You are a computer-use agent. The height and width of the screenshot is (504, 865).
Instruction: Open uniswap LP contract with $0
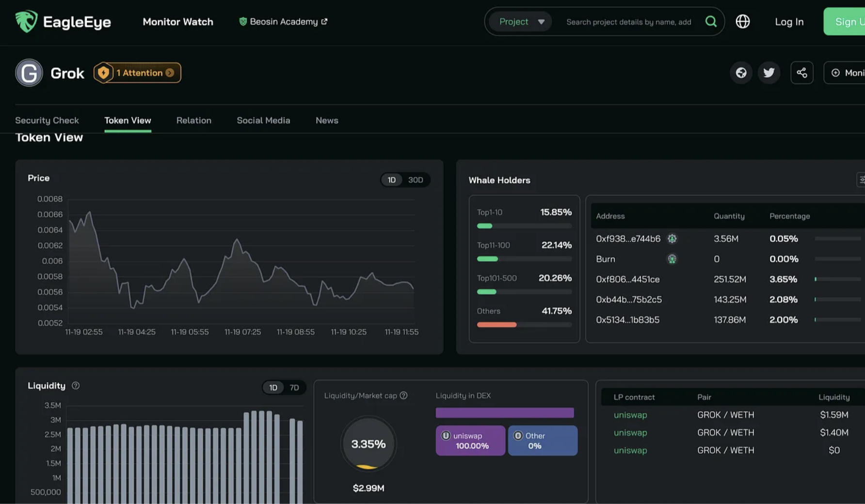tap(630, 450)
